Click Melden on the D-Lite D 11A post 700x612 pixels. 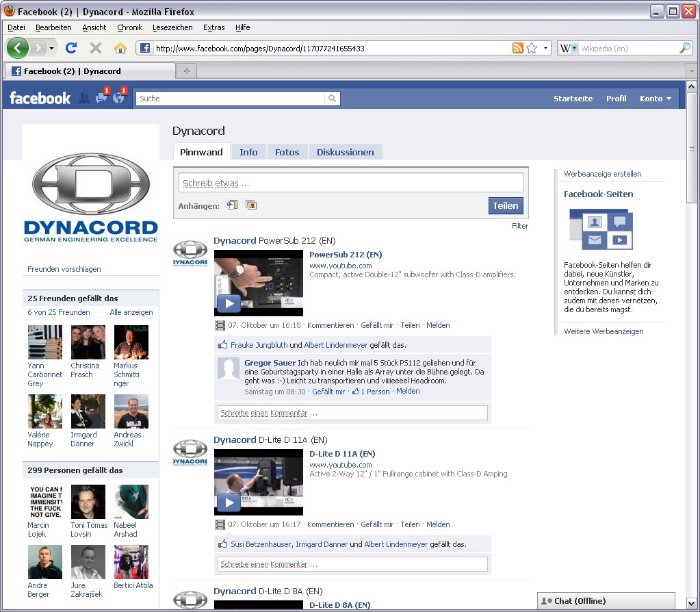pos(438,525)
